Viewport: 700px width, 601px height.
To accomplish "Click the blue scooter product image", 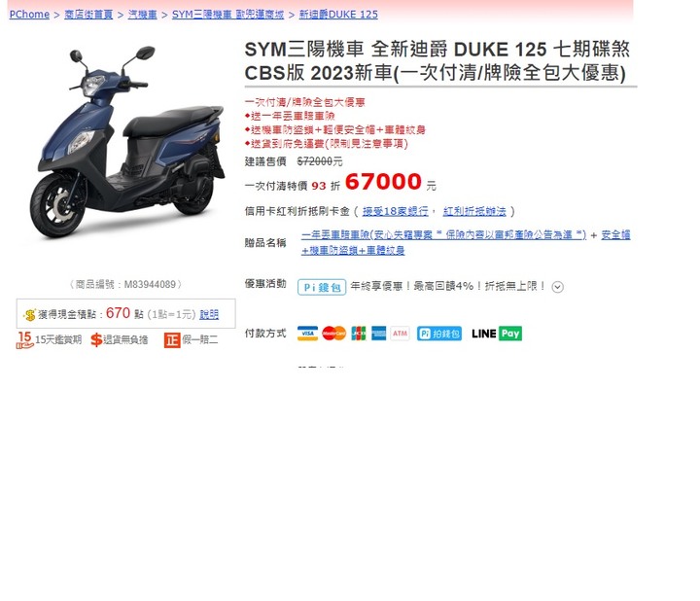I will coord(127,142).
